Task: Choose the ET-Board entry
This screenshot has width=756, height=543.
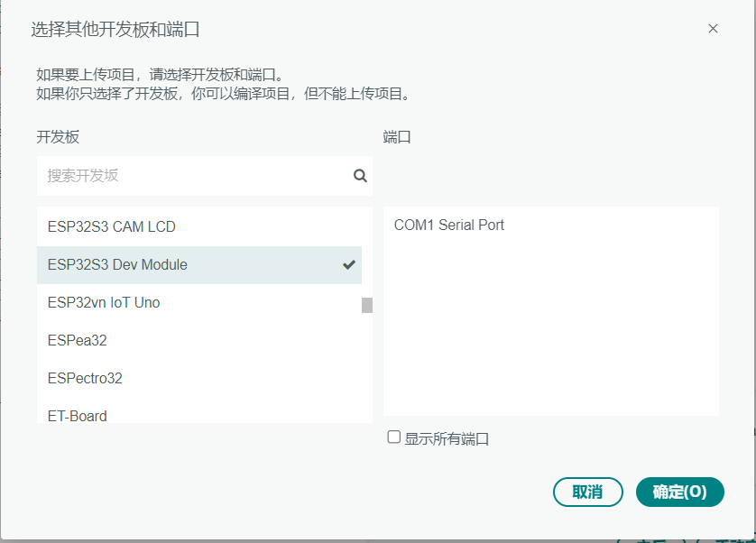Action: [199, 414]
